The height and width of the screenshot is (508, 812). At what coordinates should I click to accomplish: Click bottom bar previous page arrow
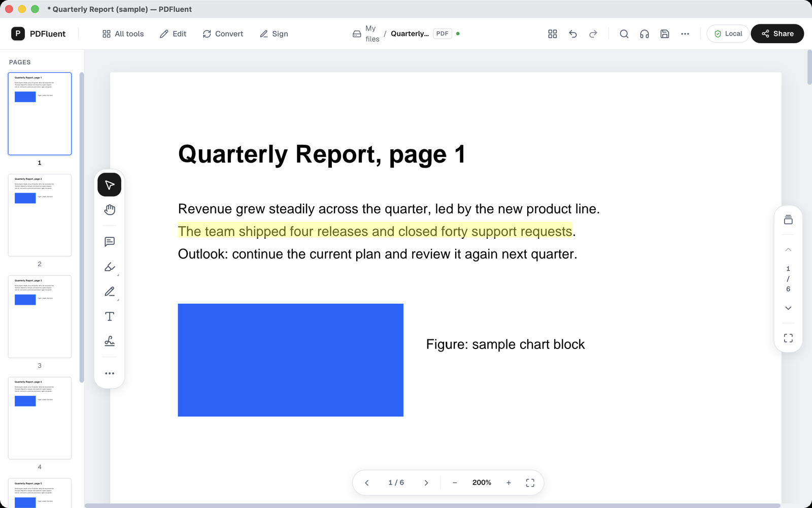(367, 483)
